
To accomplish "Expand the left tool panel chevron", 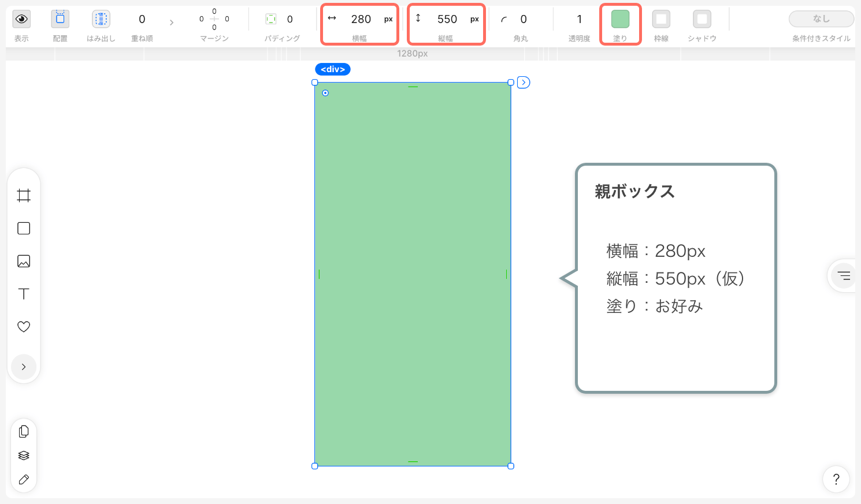I will tap(24, 367).
